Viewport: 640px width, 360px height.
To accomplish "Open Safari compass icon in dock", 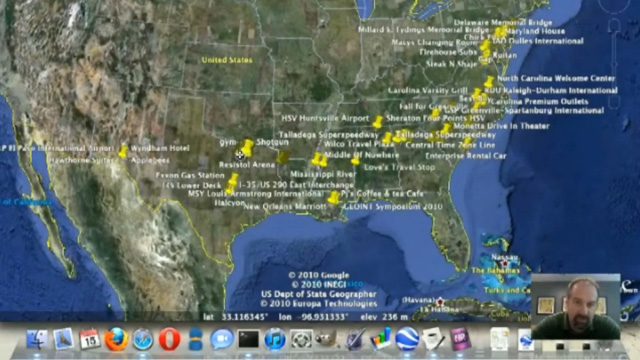I will pos(143,339).
